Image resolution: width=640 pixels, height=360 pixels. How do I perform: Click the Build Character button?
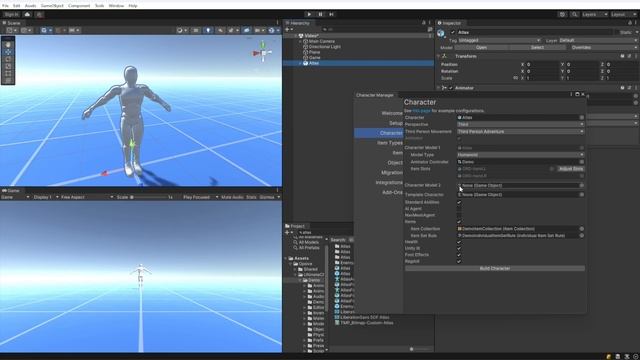tap(495, 268)
